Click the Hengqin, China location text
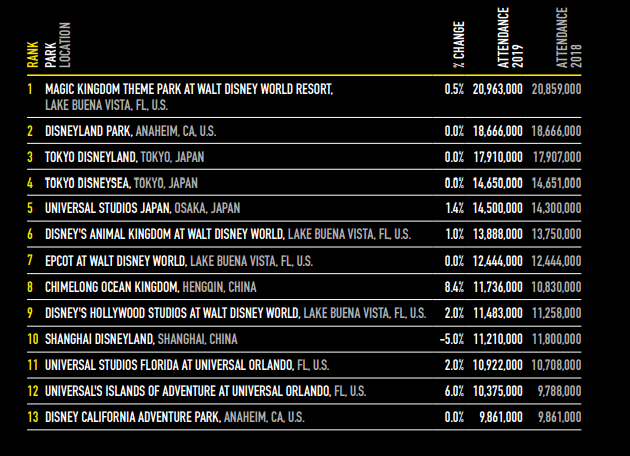630x456 pixels. tap(219, 287)
